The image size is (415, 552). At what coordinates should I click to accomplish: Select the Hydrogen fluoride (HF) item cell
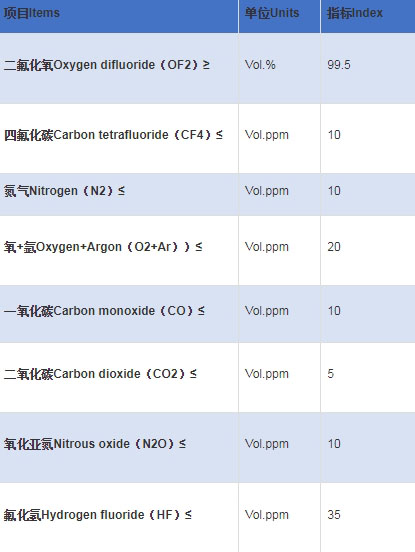click(x=119, y=518)
